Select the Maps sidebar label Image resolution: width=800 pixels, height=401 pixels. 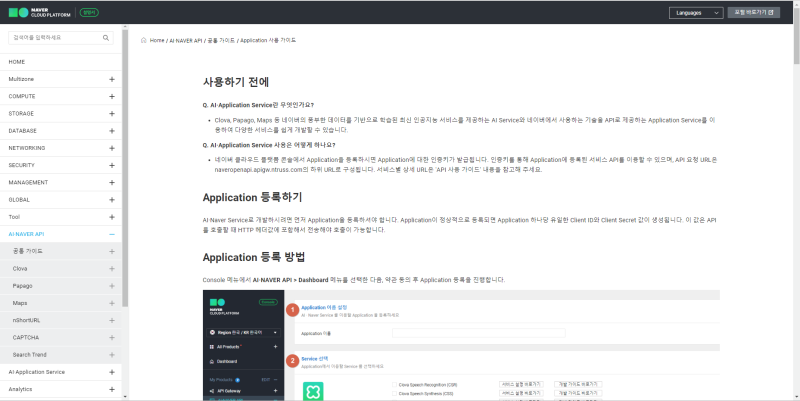point(20,303)
